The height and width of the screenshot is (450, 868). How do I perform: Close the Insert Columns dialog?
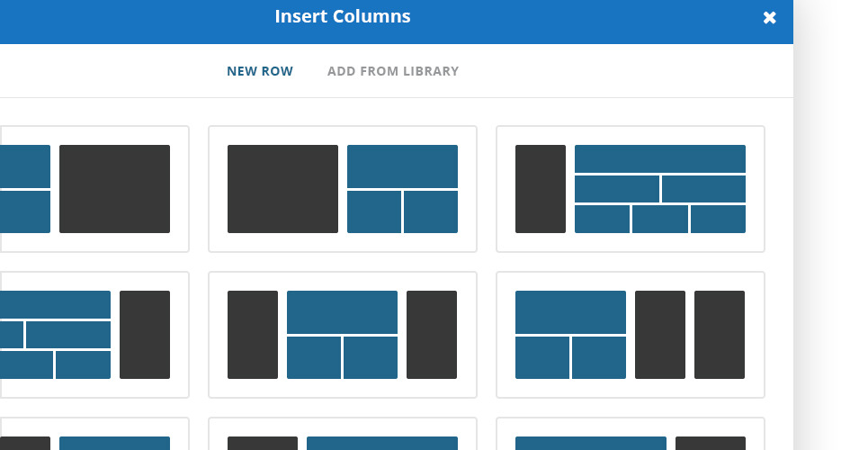tap(769, 18)
